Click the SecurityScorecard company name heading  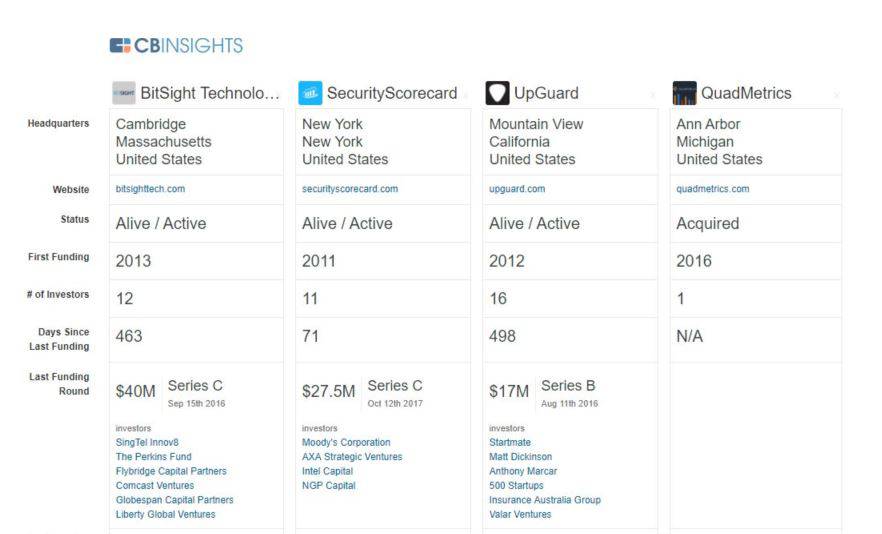(x=392, y=93)
